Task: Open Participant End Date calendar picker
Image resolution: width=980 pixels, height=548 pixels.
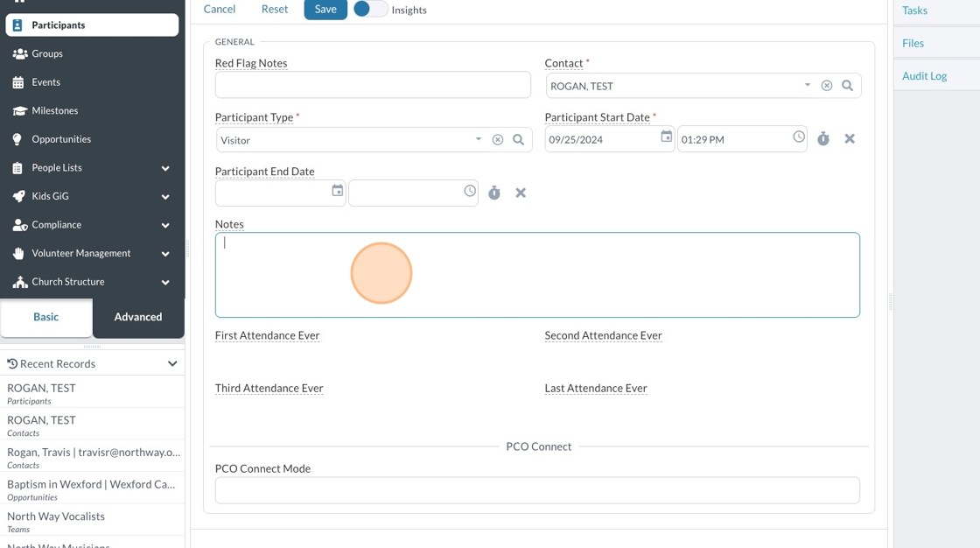Action: (x=338, y=191)
